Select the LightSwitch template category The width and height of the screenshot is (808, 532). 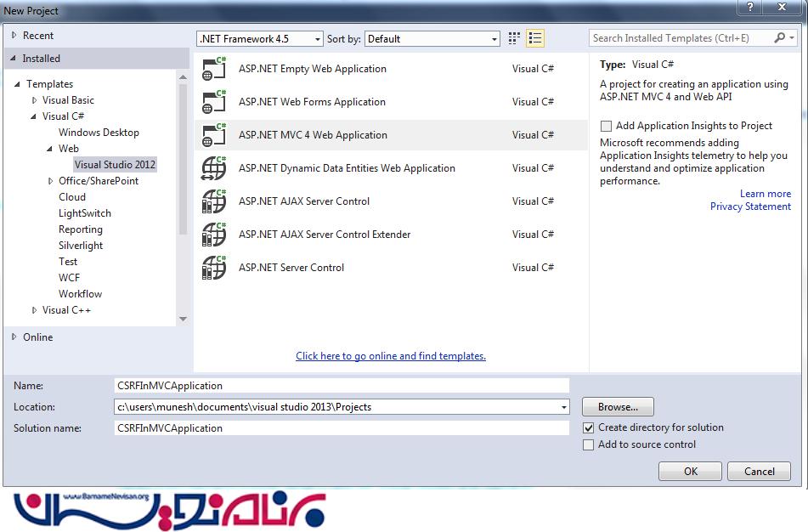85,213
